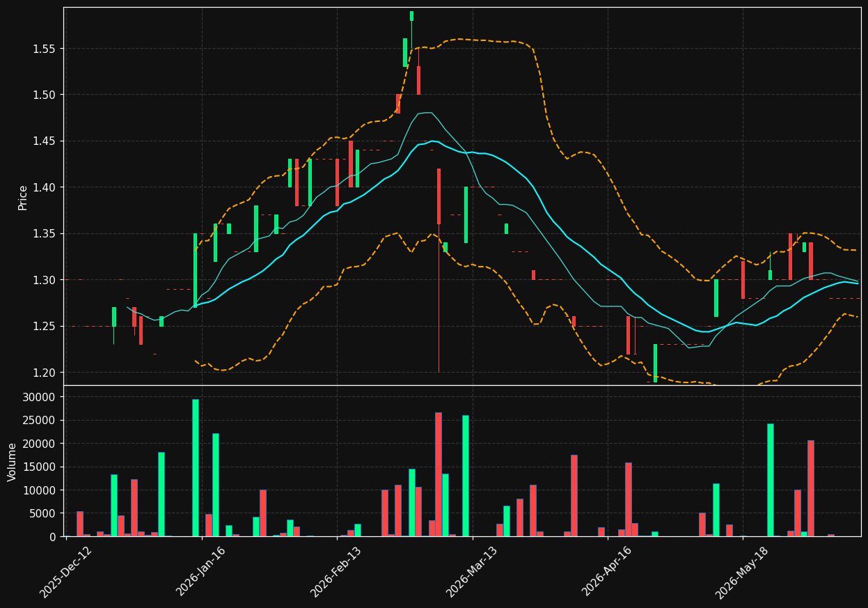Click the 2026-May-18 date label

click(742, 572)
